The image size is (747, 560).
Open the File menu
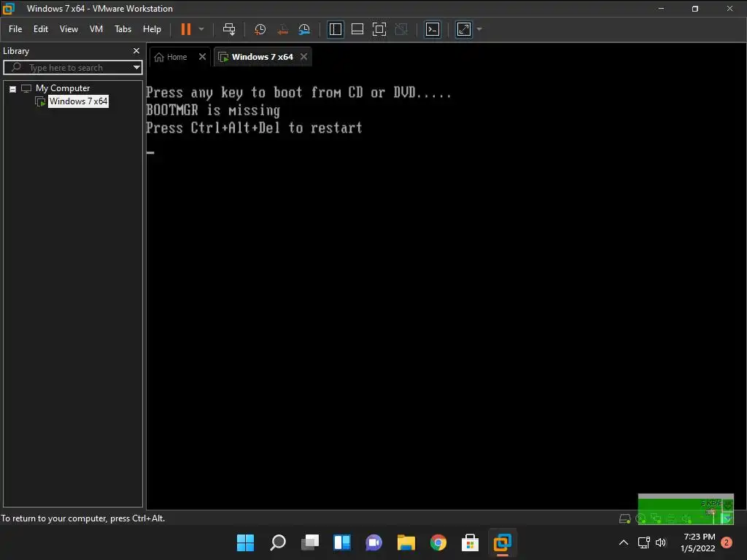tap(15, 29)
